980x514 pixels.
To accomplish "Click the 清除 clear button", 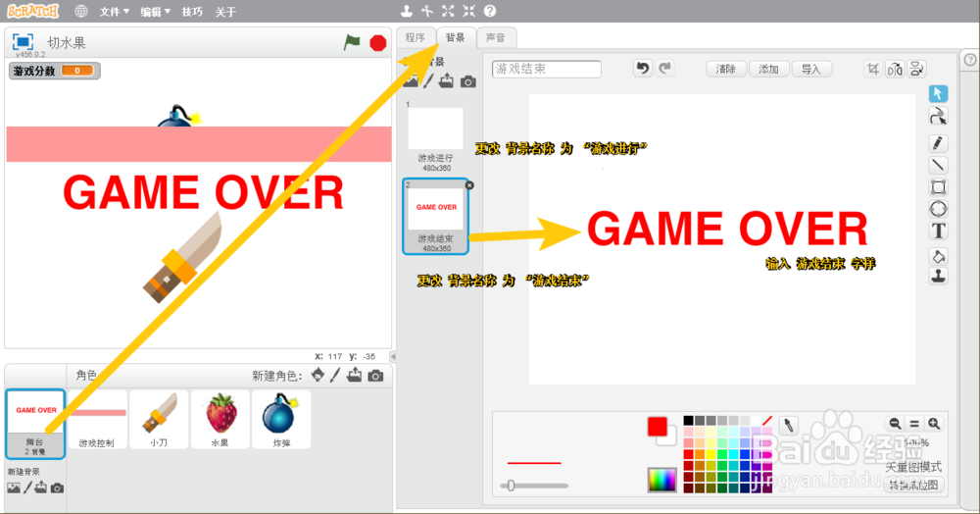I will 726,69.
